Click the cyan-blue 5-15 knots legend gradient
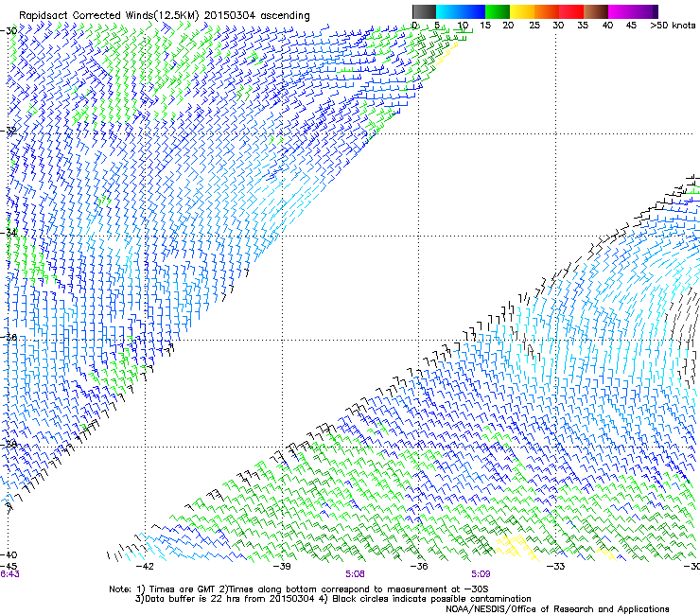 461,11
